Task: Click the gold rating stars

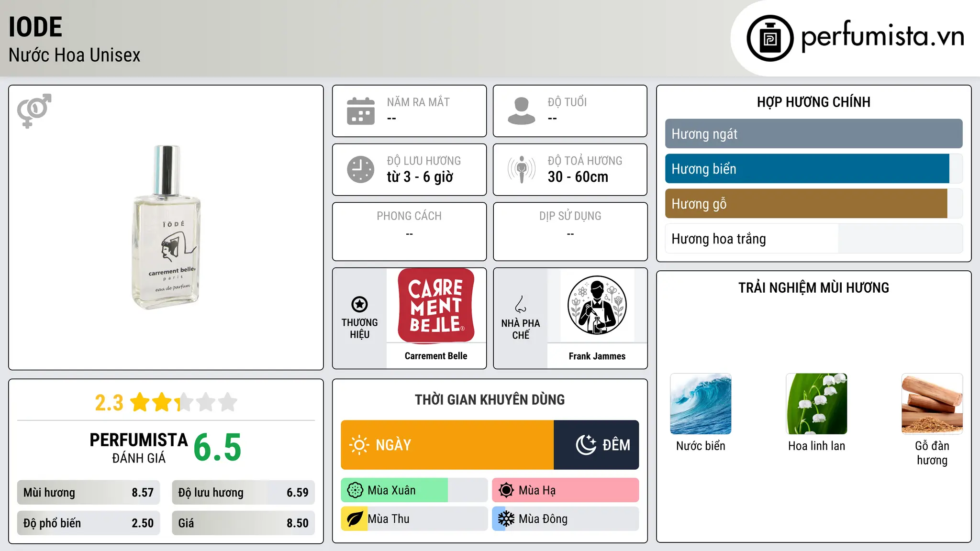Action: pyautogui.click(x=183, y=402)
